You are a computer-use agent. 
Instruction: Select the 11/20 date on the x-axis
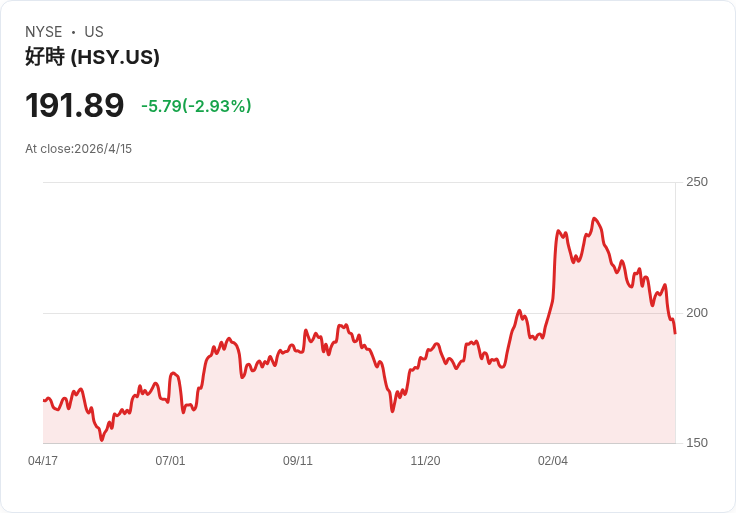[x=425, y=461]
